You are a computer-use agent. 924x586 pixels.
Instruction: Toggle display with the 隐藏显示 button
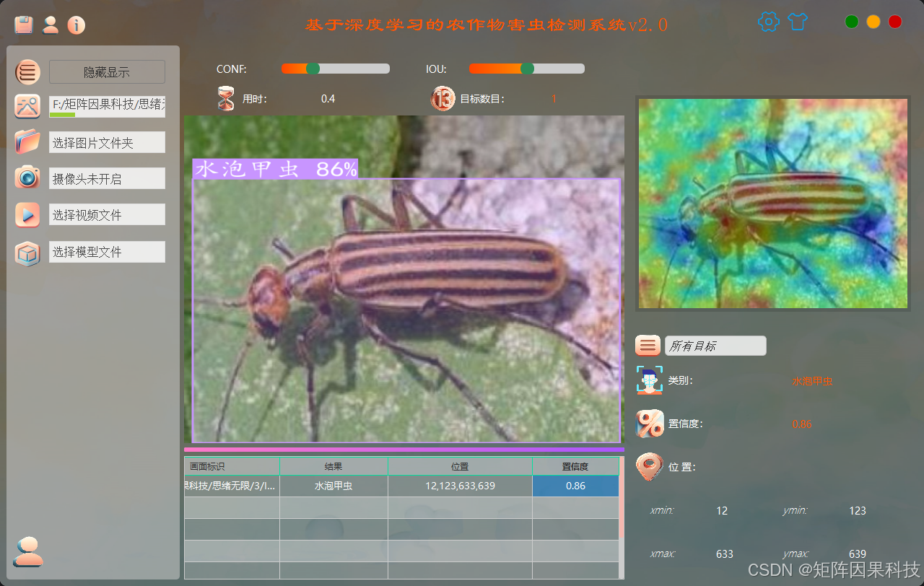click(x=107, y=72)
